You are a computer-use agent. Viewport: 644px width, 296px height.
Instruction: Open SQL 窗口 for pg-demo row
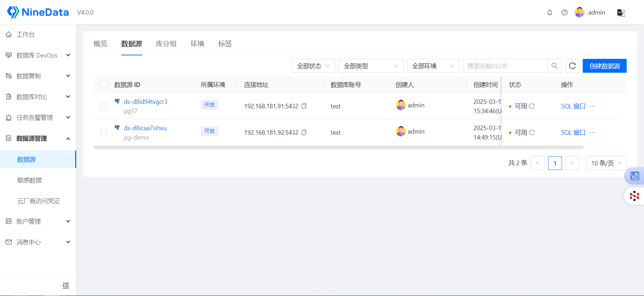pyautogui.click(x=573, y=133)
